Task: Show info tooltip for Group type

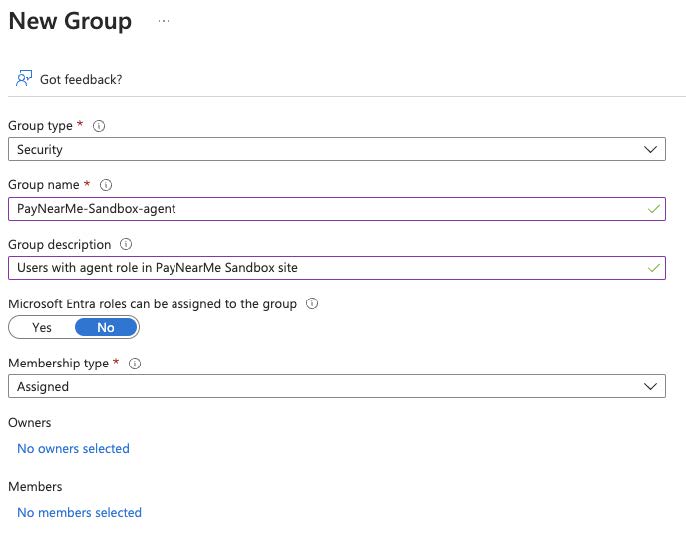Action: 99,126
